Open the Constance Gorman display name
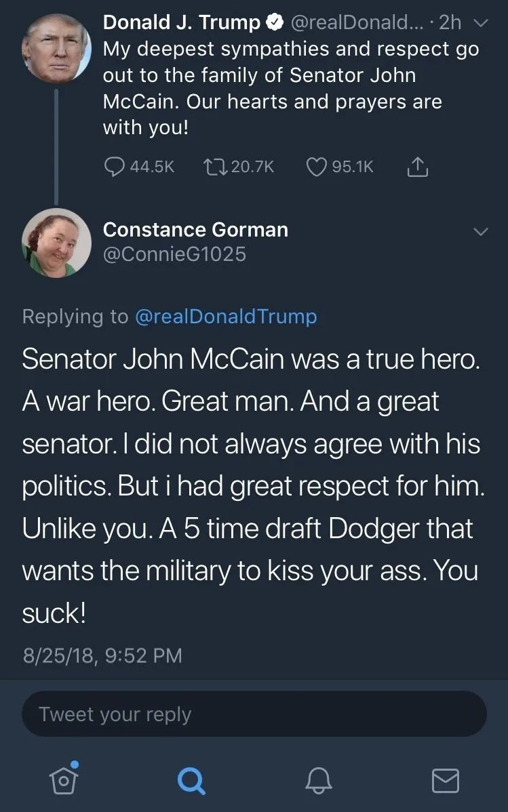 coord(195,230)
